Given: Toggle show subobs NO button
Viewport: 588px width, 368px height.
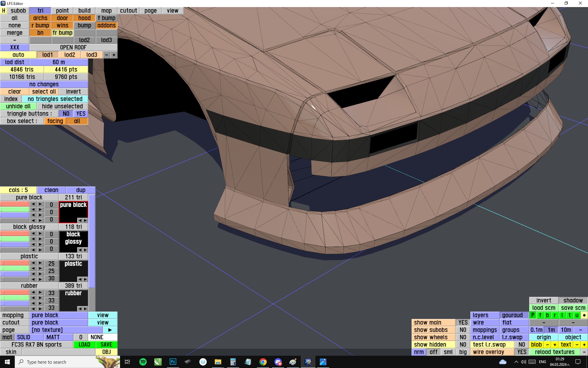Looking at the screenshot, I should tap(463, 330).
